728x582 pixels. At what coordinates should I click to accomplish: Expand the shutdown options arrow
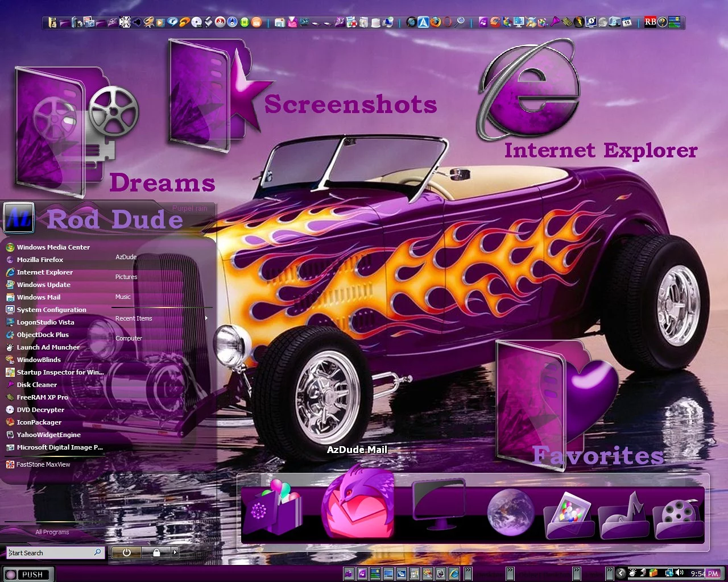[175, 552]
